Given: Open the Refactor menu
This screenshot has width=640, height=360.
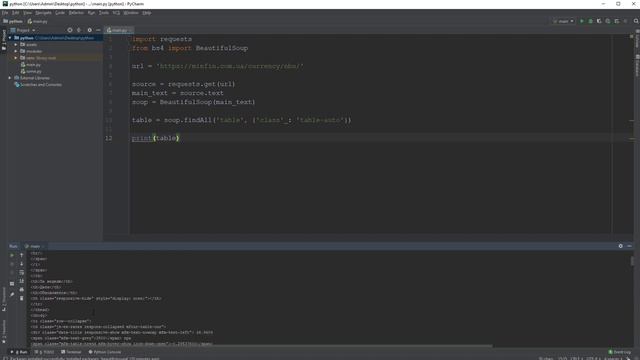Looking at the screenshot, I should click(76, 13).
